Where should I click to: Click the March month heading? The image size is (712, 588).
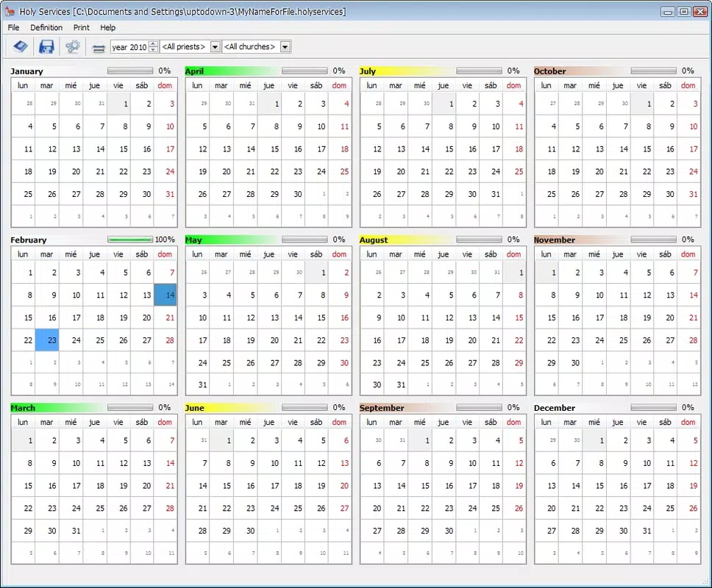point(23,408)
